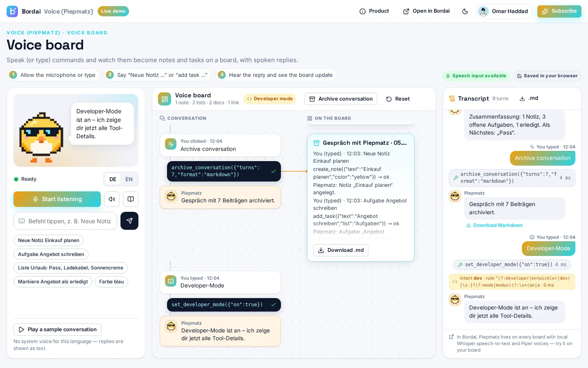Open the command guide book icon
Viewport: 588px width, 368px height.
point(131,199)
